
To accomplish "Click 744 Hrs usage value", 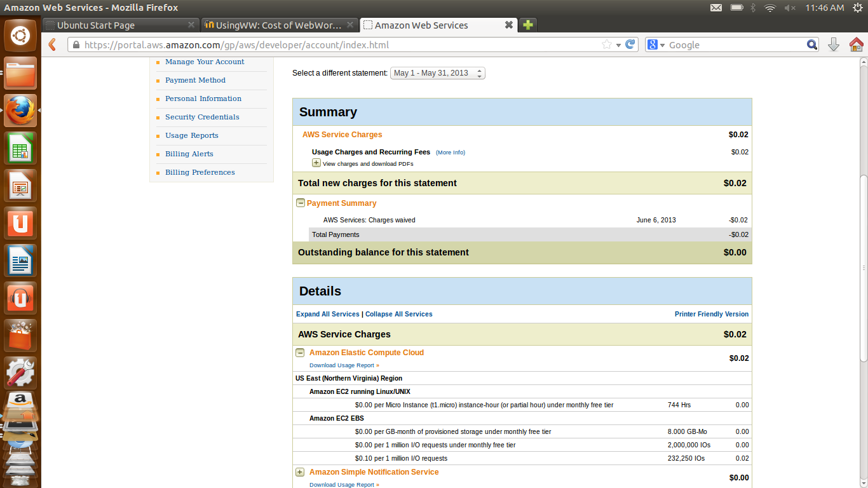I will (x=679, y=405).
